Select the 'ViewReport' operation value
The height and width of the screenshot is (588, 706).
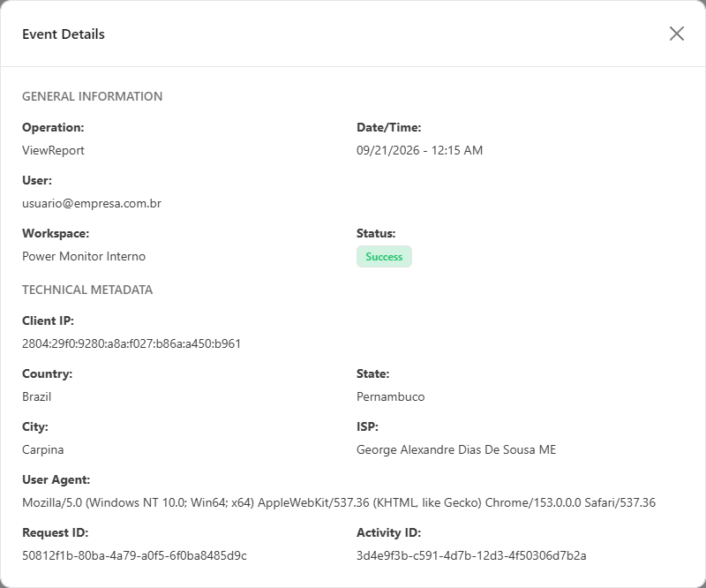tap(53, 150)
